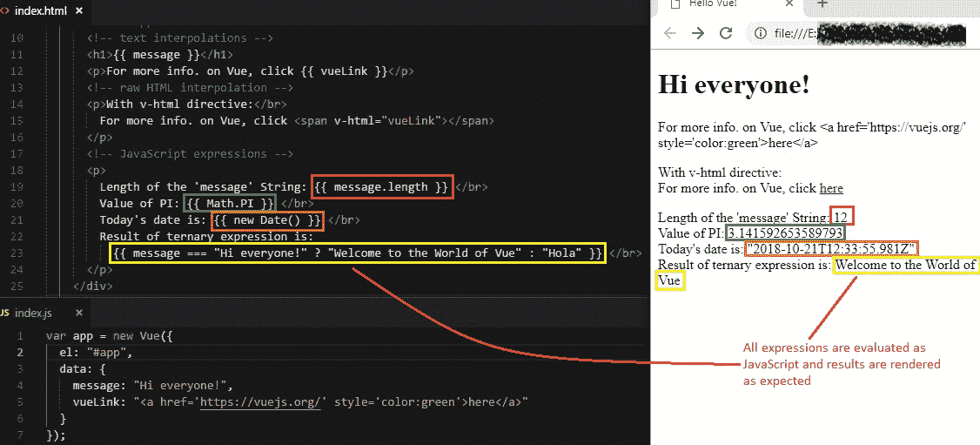
Task: Select the rendered PI value 3.141592653589793
Action: click(785, 233)
